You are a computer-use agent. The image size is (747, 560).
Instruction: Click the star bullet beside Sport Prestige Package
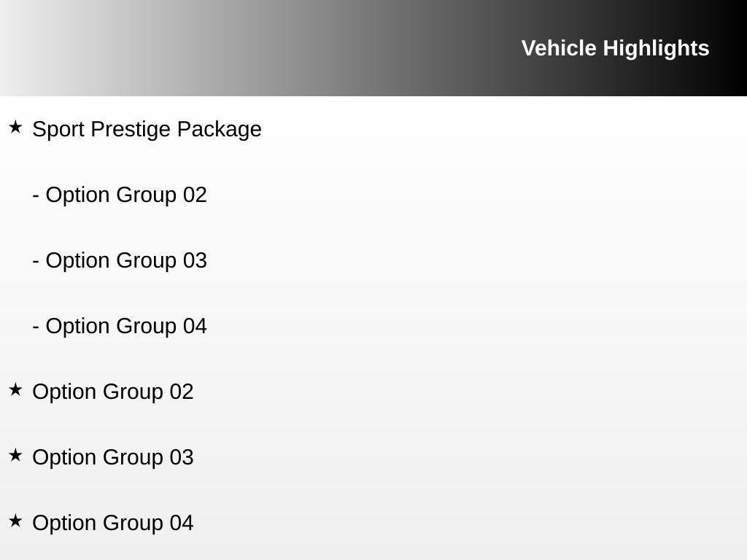point(15,128)
